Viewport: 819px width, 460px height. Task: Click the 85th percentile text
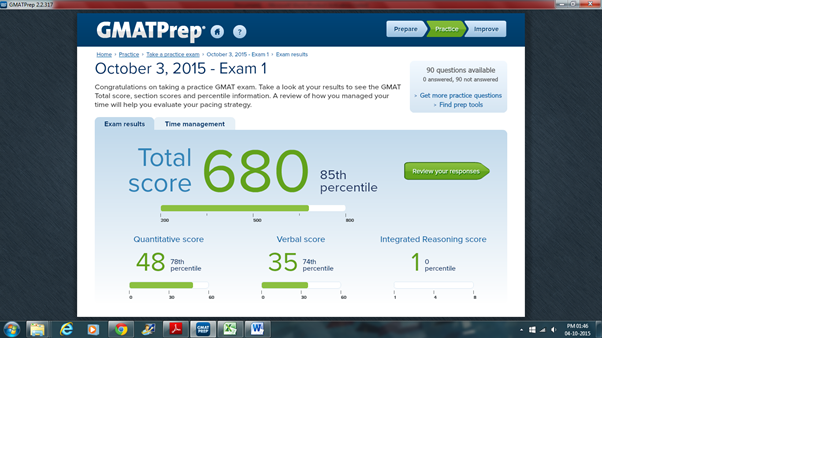point(348,181)
